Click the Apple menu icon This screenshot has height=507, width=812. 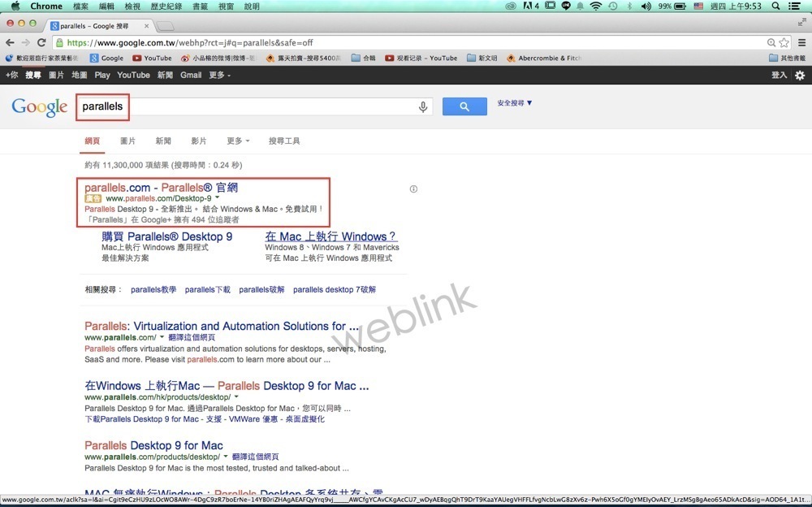(x=15, y=6)
